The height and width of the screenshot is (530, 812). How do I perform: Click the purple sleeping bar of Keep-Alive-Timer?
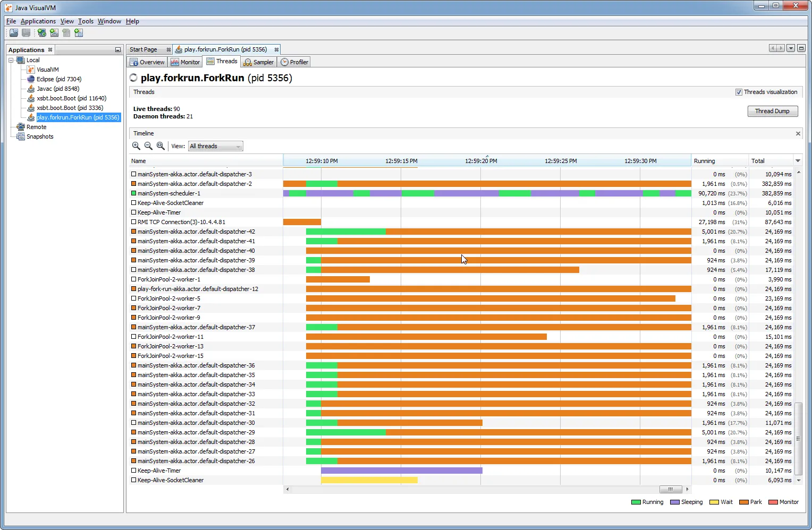click(x=402, y=471)
